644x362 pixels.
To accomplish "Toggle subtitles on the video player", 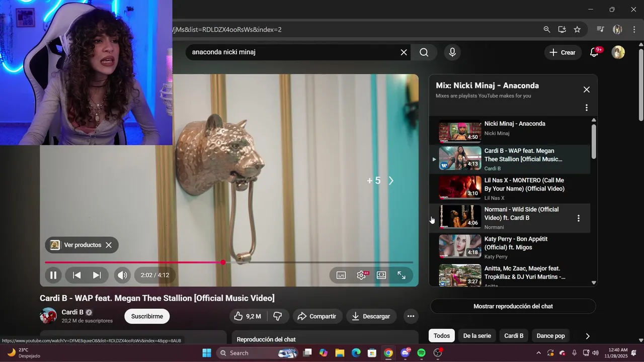I will [x=341, y=275].
